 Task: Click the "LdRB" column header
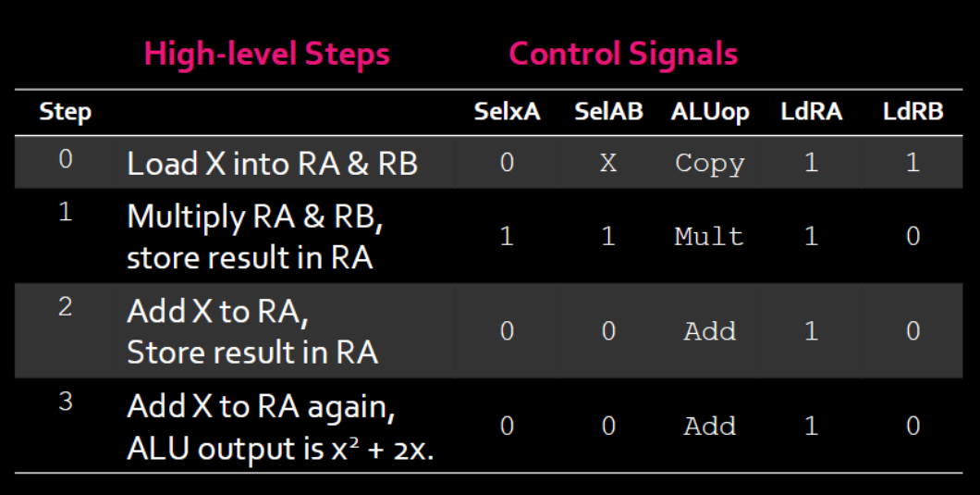click(913, 113)
